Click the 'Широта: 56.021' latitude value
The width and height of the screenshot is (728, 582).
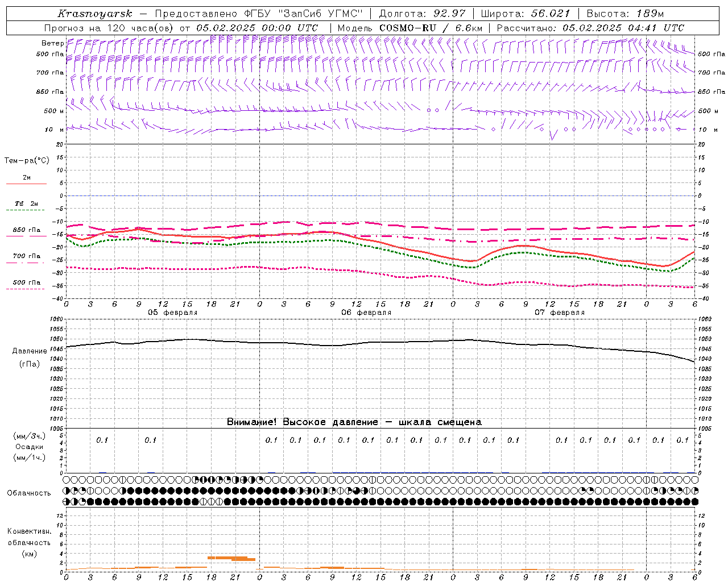tap(526, 14)
